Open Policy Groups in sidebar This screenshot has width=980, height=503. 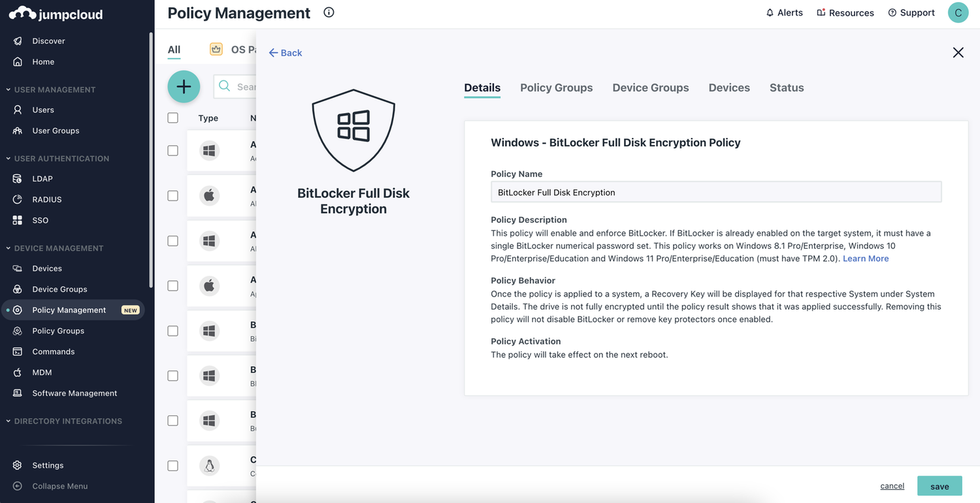(58, 331)
